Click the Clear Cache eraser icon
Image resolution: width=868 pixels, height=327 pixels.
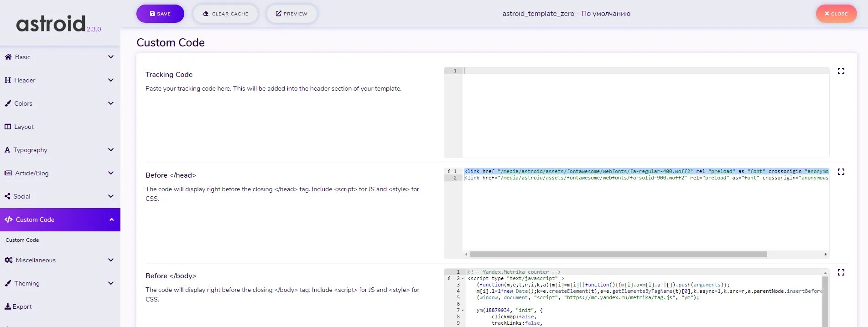coord(206,14)
